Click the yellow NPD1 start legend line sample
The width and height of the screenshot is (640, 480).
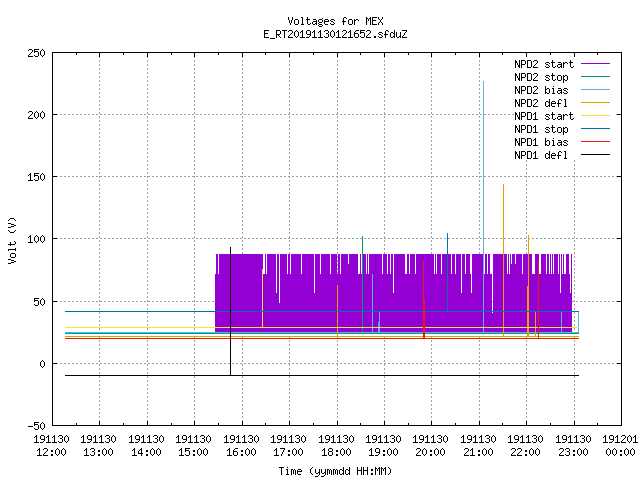click(x=595, y=116)
